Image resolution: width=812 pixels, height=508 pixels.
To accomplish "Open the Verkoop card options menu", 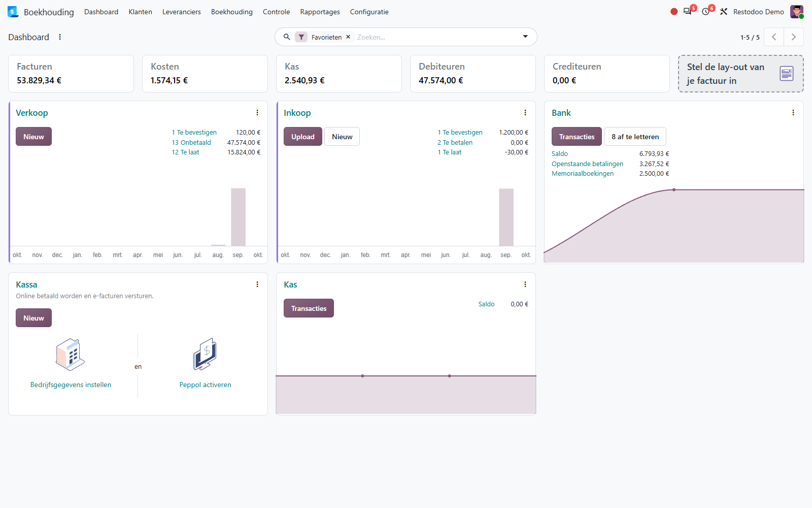I will click(x=257, y=113).
